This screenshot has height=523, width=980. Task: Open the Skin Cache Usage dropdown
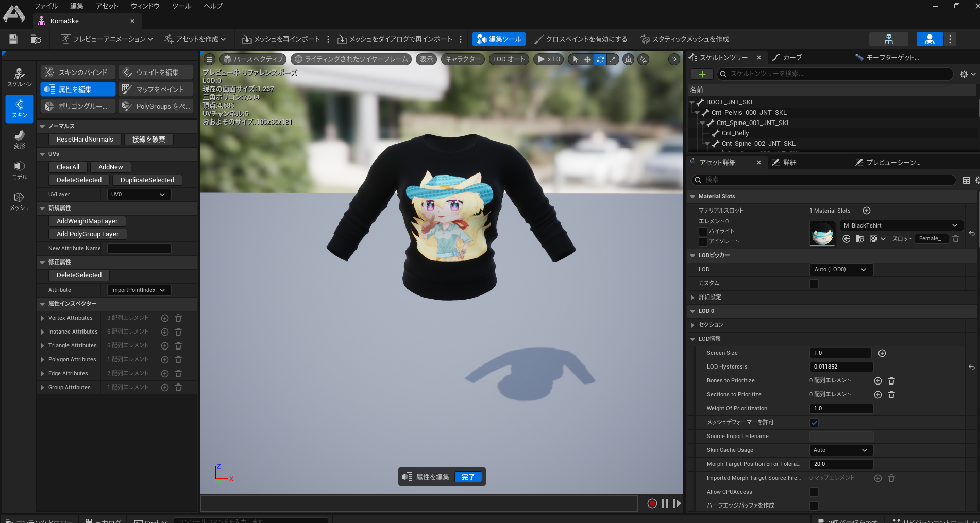[841, 450]
